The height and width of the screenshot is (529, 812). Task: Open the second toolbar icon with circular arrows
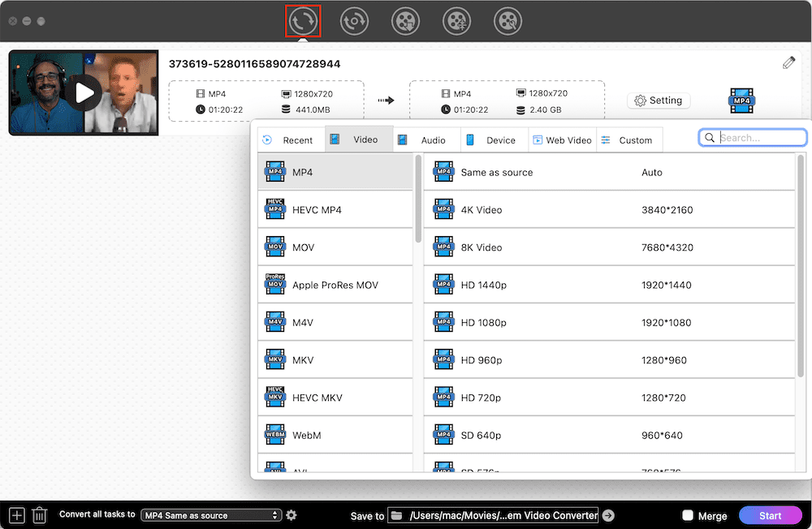point(354,21)
